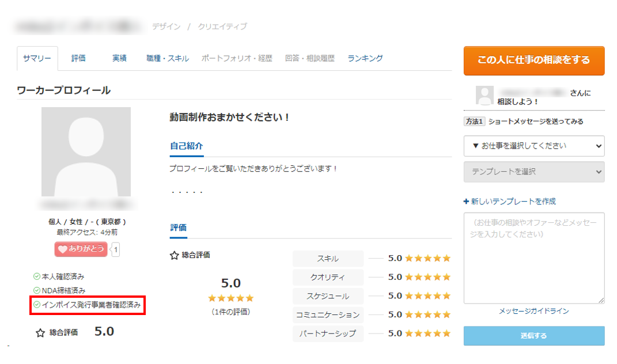Click the heart ありがとう button
Screen dimensions: 617x364
(x=81, y=249)
